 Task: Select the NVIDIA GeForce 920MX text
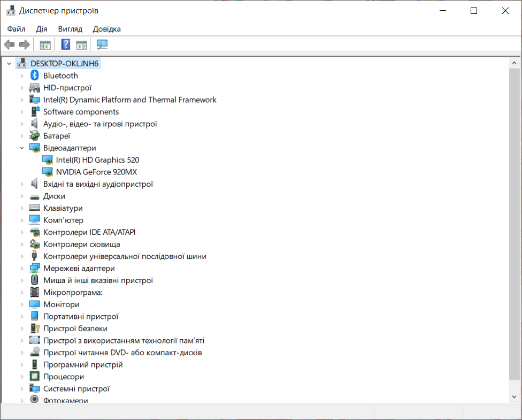[x=97, y=172]
